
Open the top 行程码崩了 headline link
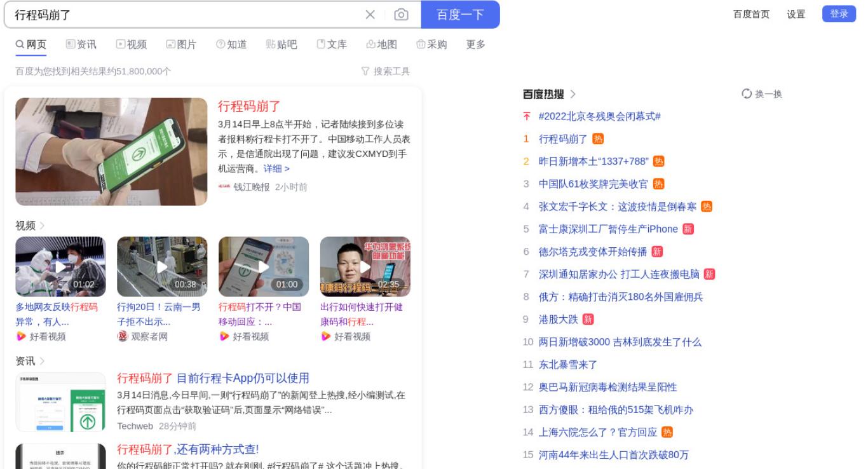point(249,106)
